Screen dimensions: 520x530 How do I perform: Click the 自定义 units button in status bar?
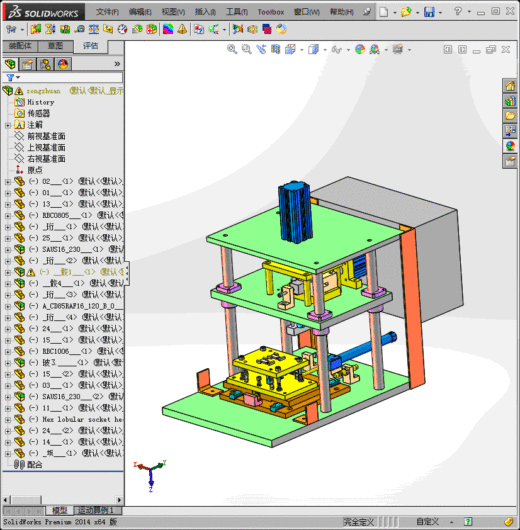point(427,522)
